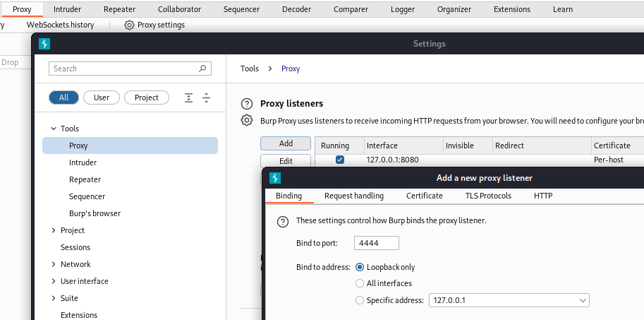This screenshot has width=644, height=320.
Task: Switch to the HTTP tab in dialog
Action: pyautogui.click(x=543, y=196)
